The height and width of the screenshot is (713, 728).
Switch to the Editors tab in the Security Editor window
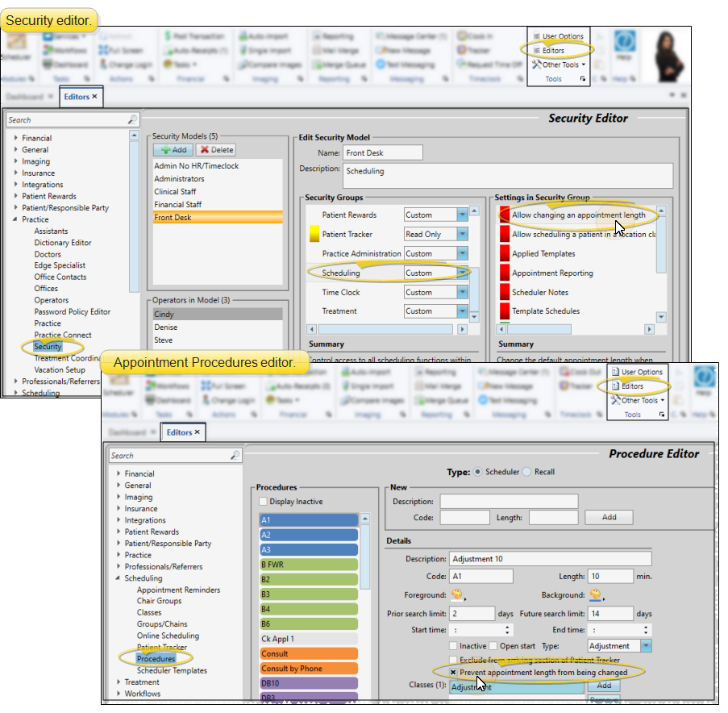coord(77,96)
